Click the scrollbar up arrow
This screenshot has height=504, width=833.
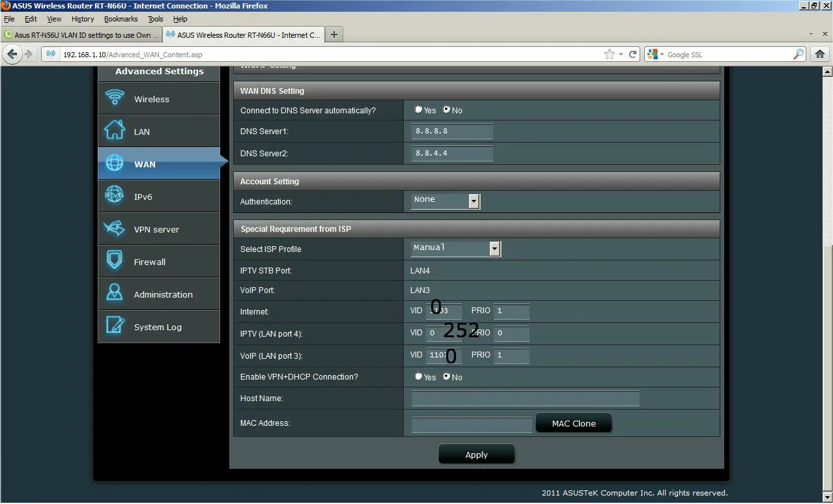[827, 71]
